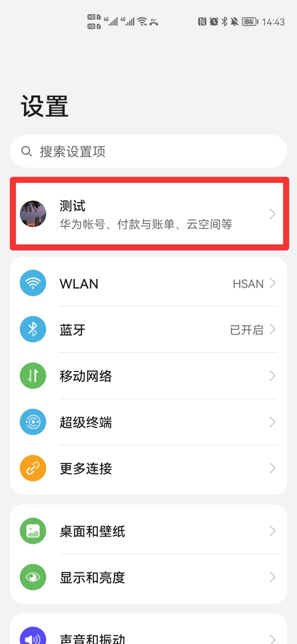Screen dimensions: 297x644
Task: Tap the battery indicator in status bar
Action: [x=249, y=22]
